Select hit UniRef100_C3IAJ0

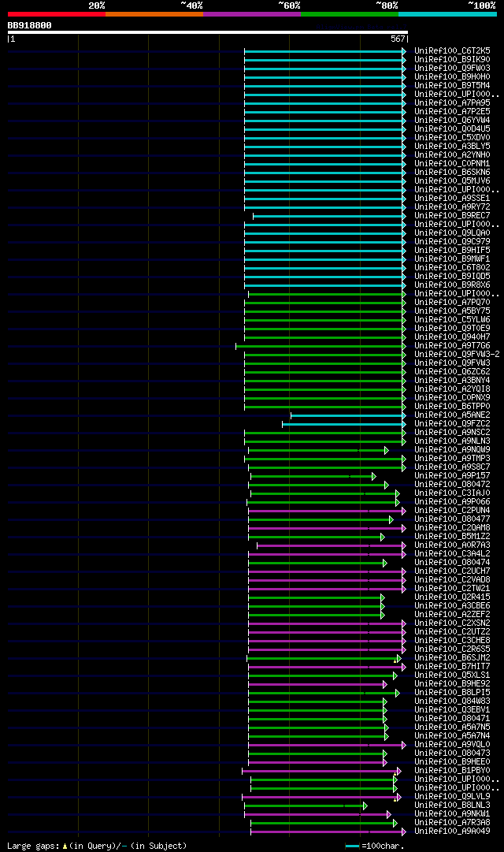pos(452,494)
